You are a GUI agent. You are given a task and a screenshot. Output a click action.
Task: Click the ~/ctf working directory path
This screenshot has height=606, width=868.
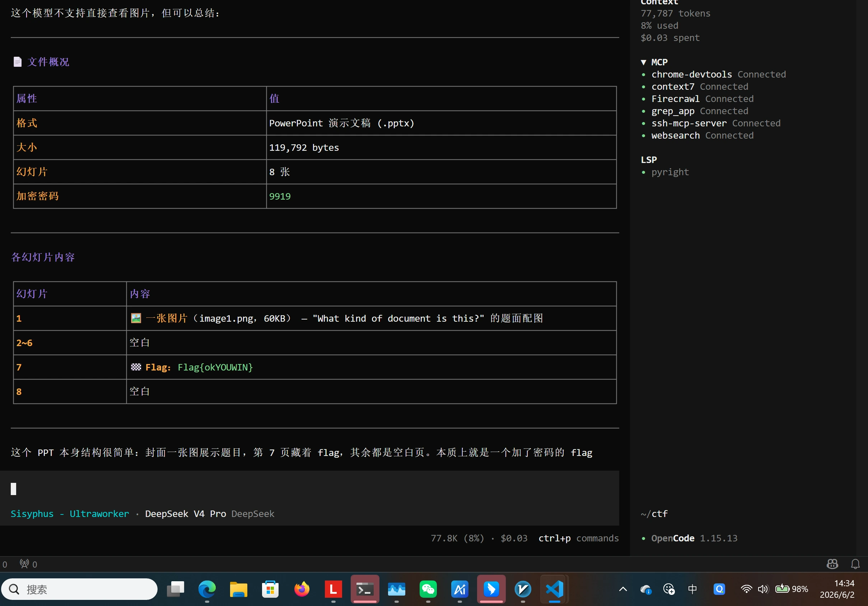654,514
